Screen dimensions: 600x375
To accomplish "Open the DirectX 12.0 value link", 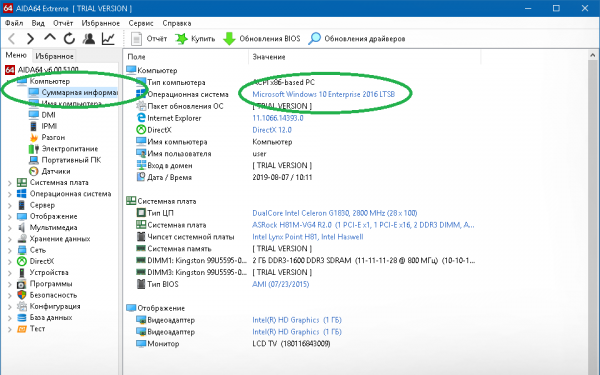I will pyautogui.click(x=272, y=130).
